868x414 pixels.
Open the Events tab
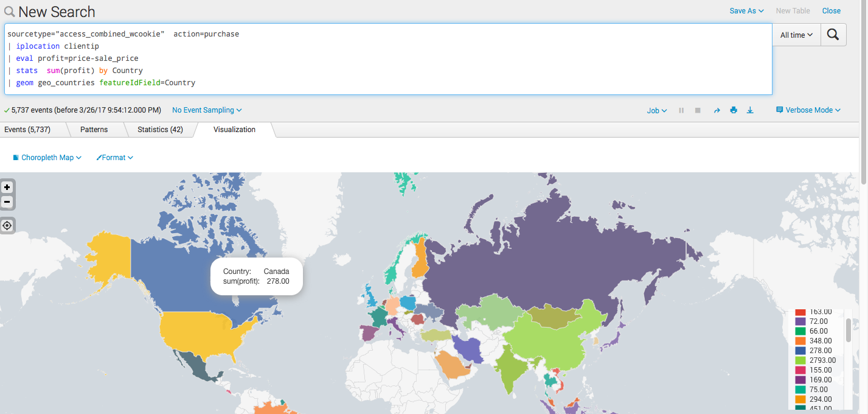[x=29, y=129]
